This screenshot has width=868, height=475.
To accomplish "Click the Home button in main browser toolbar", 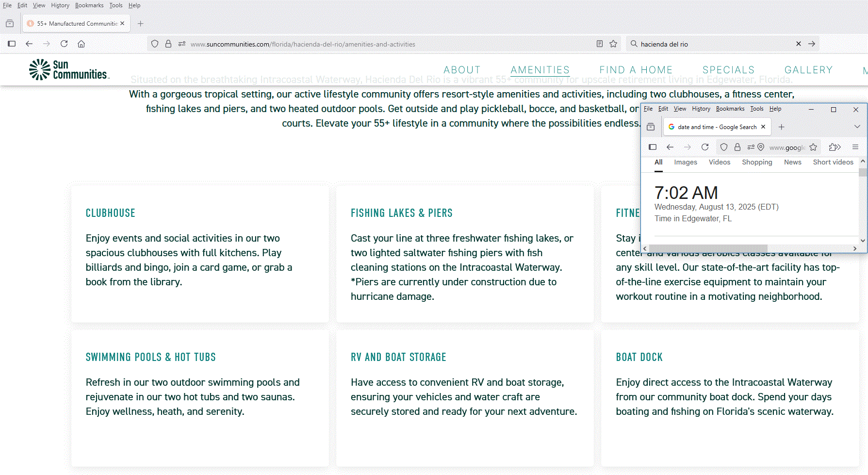I will point(81,44).
